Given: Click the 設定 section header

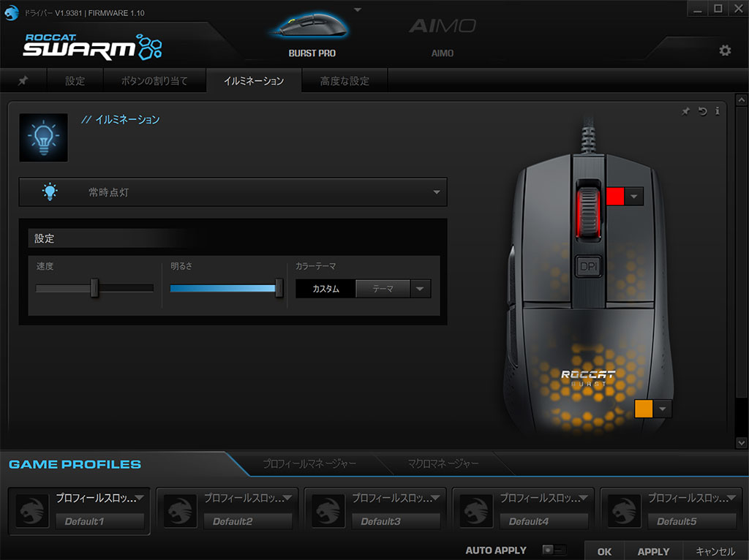Looking at the screenshot, I should [x=45, y=238].
